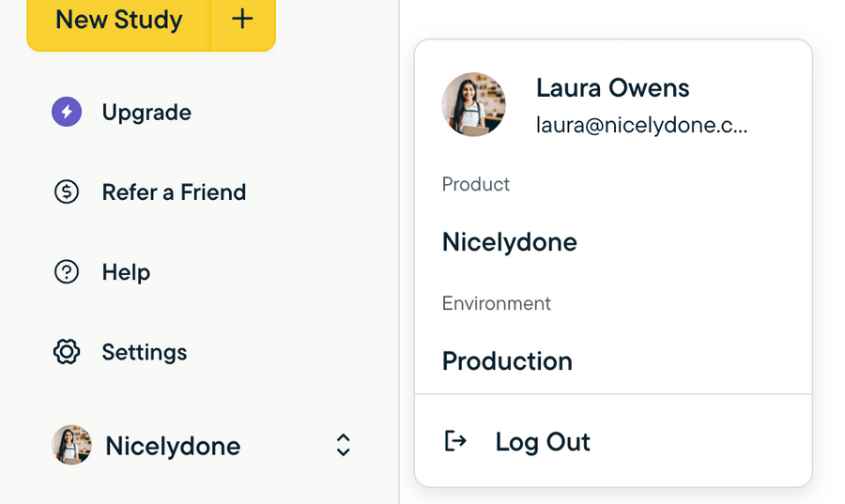Click the gear Settings icon
845x504 pixels.
[67, 352]
